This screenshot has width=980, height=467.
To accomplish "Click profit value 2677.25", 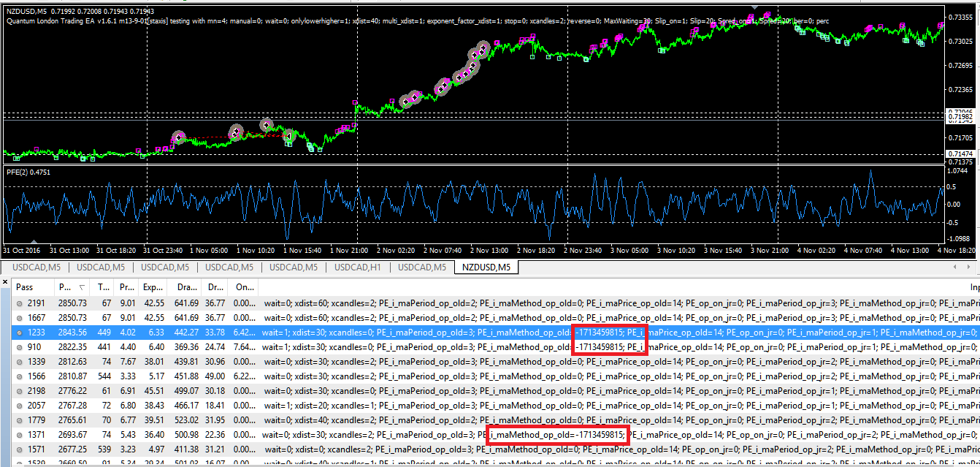I will [72, 449].
